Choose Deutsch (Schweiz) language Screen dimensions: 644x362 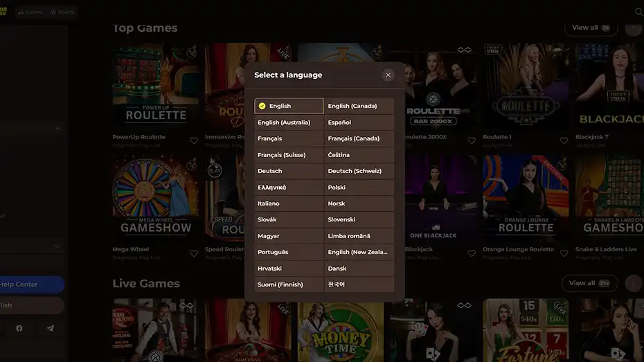click(359, 171)
